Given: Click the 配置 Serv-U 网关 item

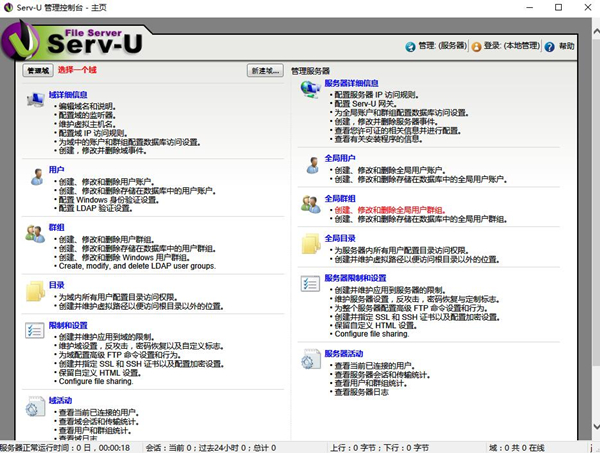Looking at the screenshot, I should [x=365, y=104].
